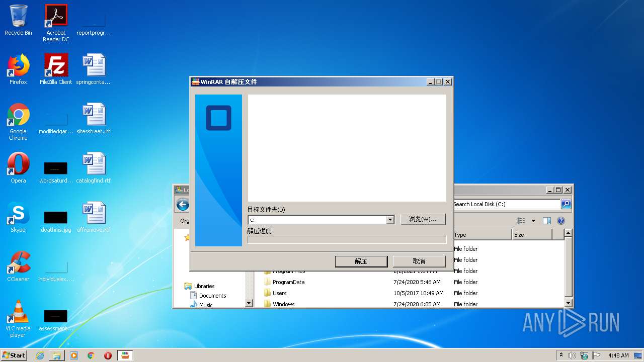Viewport: 644px width, 362px height.
Task: Launch Opera from the desktop
Action: coord(18,168)
